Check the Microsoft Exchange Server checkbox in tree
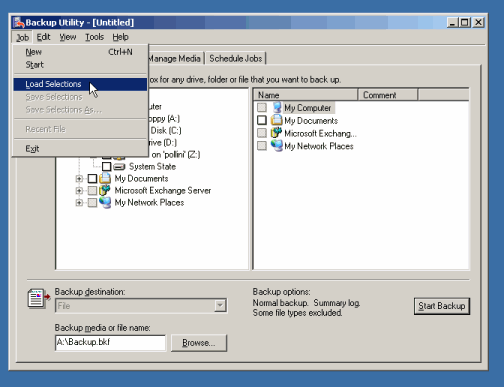Screen dimensions: 504x387 pyautogui.click(x=92, y=190)
